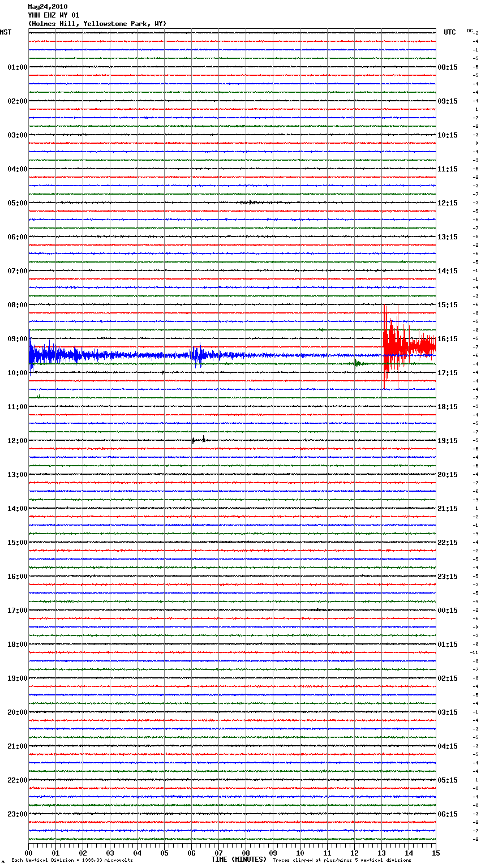The width and height of the screenshot is (481, 868).
Task: Click the 00:15 UTC time label
Action: 448,611
